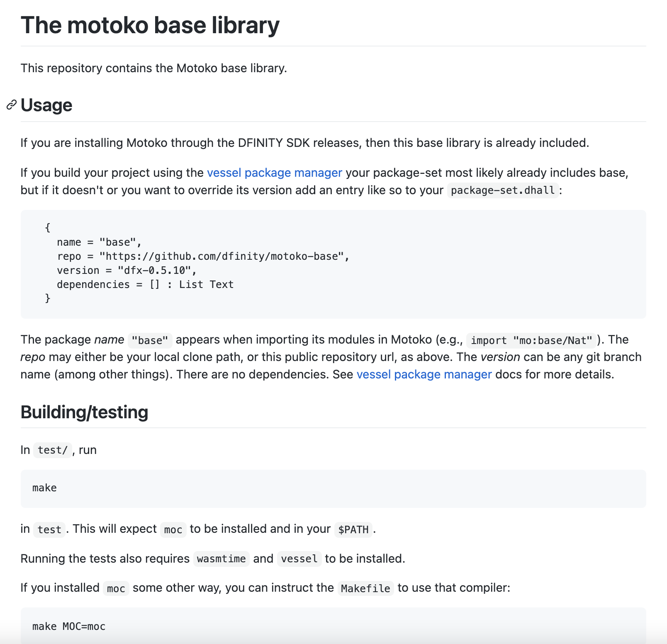Click the anchor link icon beside Usage
Screen dimensions: 667x644
point(12,105)
